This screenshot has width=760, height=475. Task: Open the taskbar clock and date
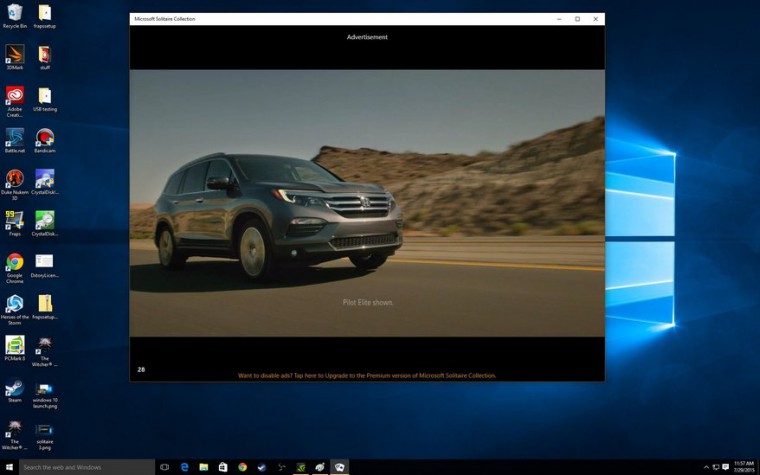(744, 467)
